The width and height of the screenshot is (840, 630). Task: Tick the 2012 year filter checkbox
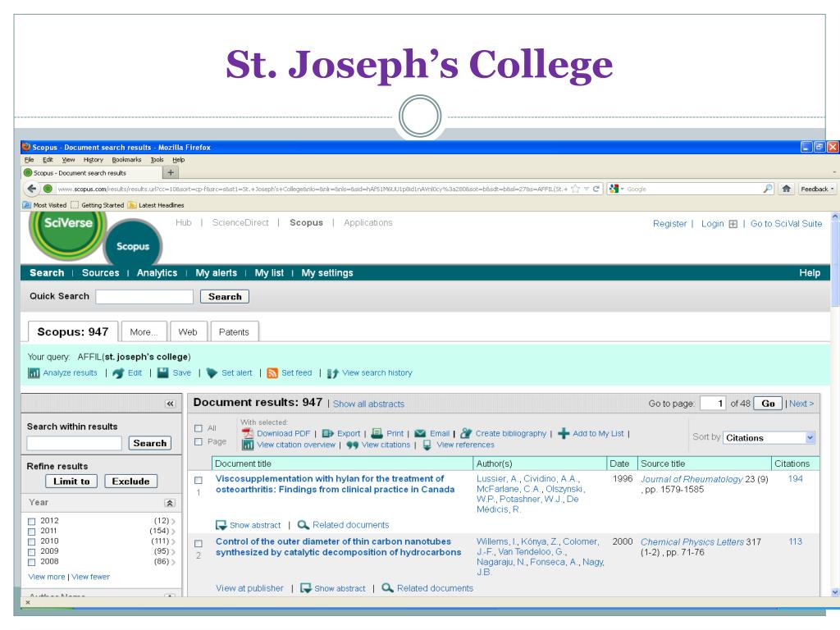(x=32, y=521)
